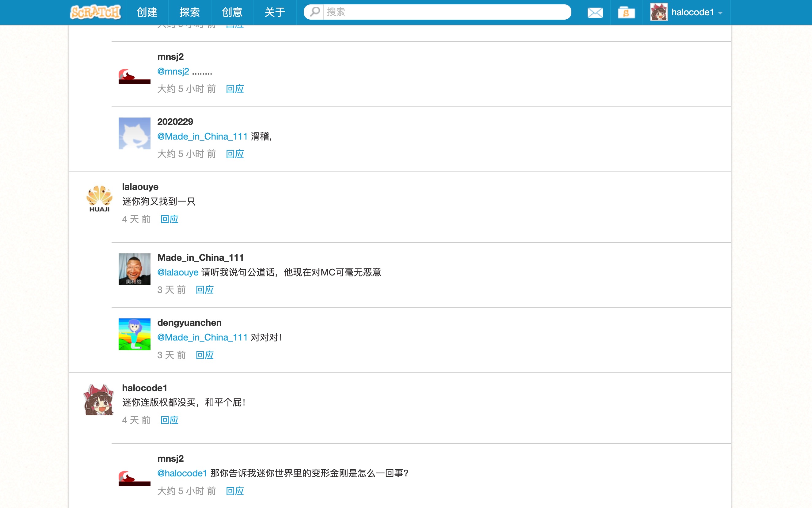Click the Scratch logo in the navbar
Image resolution: width=812 pixels, height=508 pixels.
tap(96, 12)
